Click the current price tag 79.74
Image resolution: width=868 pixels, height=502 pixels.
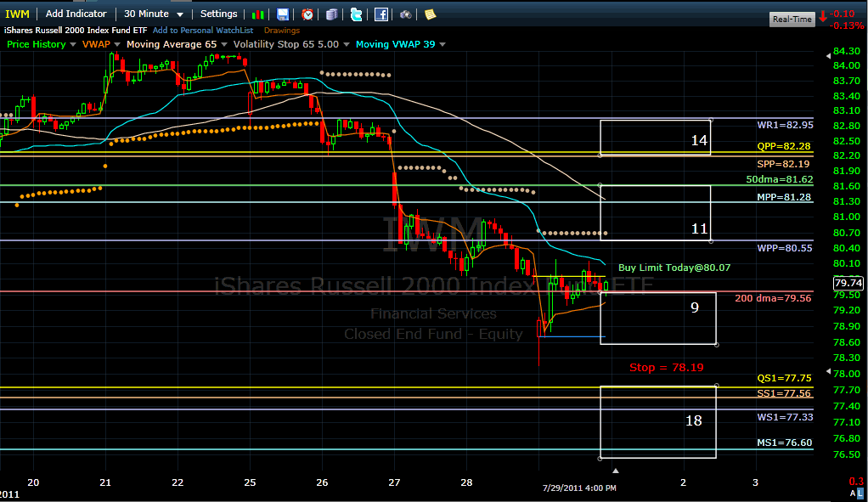(x=848, y=283)
